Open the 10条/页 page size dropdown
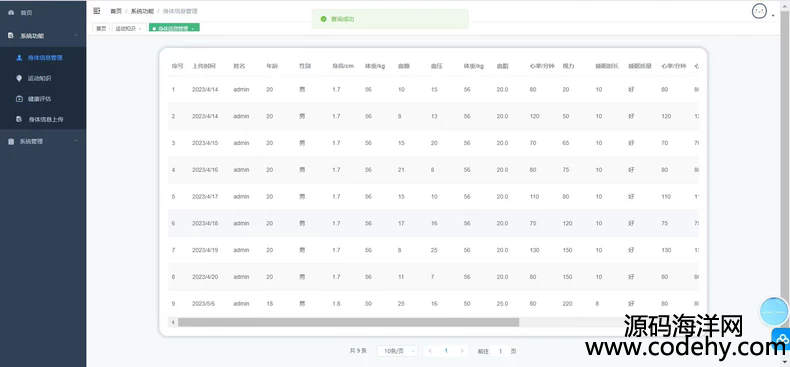The image size is (790, 367). pyautogui.click(x=397, y=351)
